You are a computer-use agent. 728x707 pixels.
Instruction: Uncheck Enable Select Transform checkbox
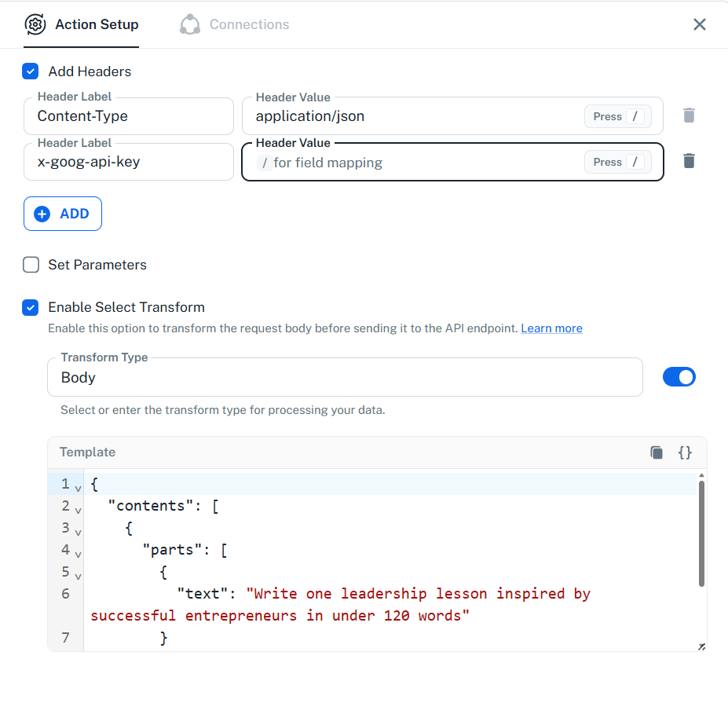click(31, 307)
